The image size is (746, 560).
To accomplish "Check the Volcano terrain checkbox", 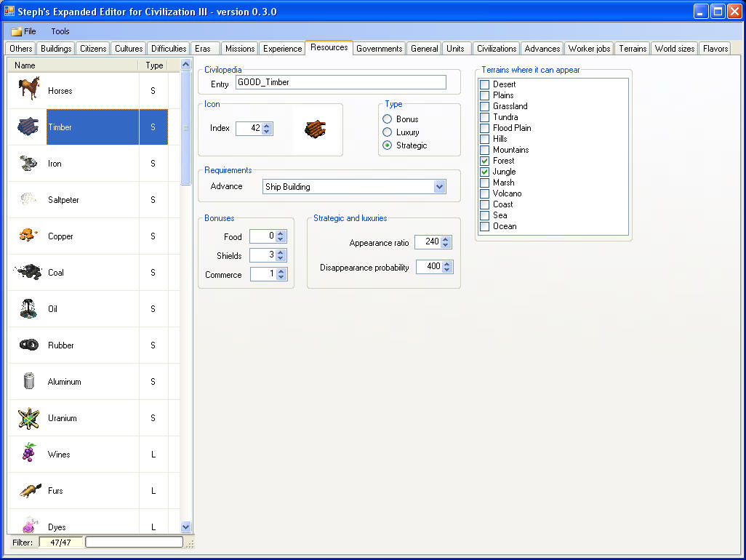I will pyautogui.click(x=485, y=193).
